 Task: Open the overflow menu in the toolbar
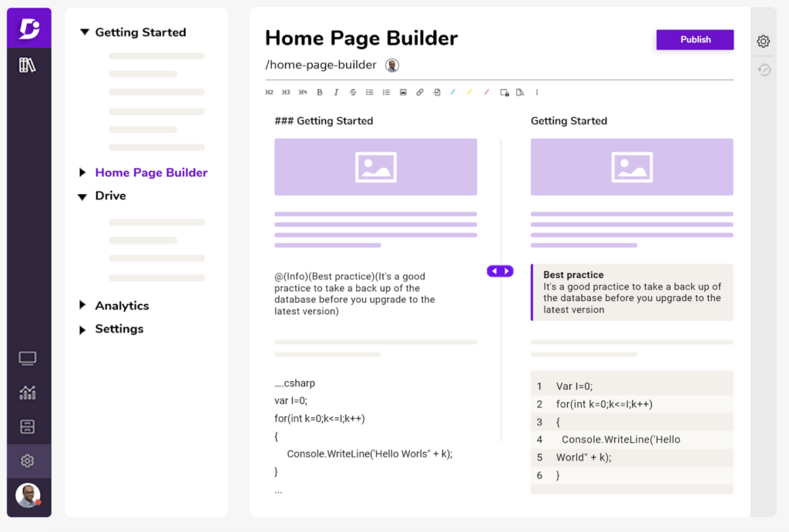[537, 92]
